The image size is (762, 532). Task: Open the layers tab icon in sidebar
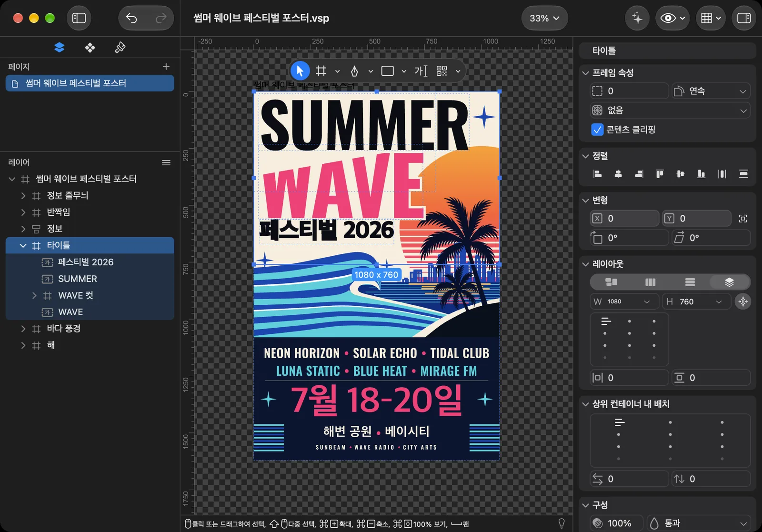pos(60,48)
